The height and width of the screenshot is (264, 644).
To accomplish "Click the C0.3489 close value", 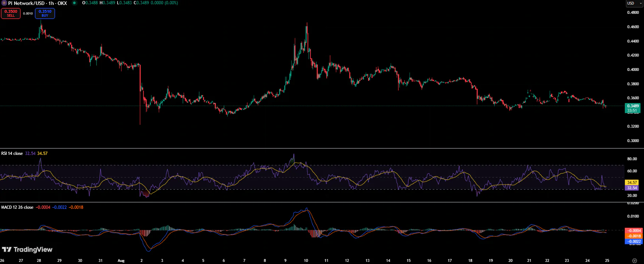I will (x=141, y=3).
